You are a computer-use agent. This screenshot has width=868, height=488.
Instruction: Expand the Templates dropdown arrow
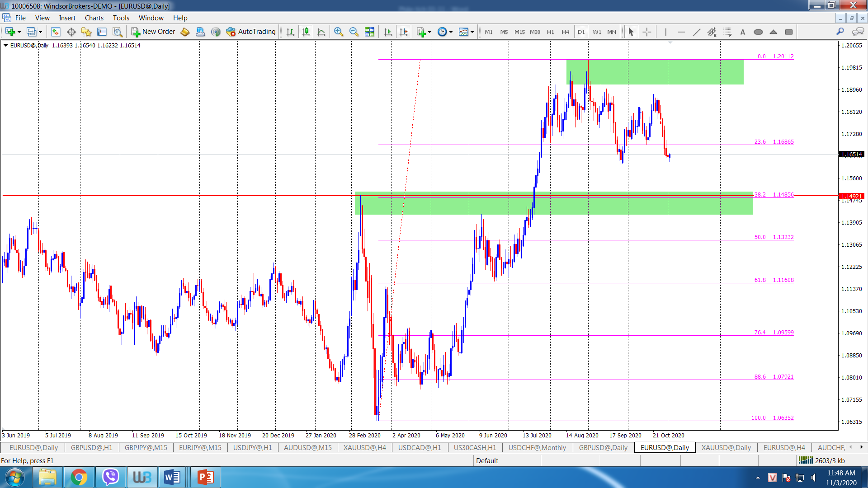472,32
